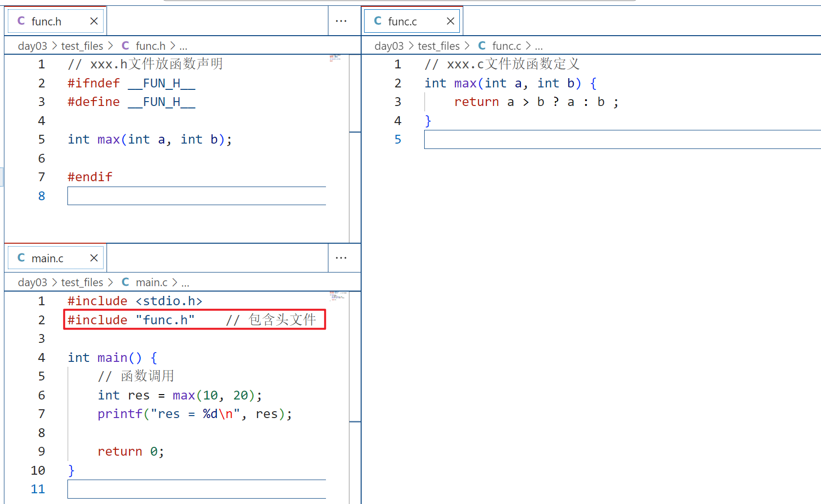Open more actions menu for main.c group
The image size is (821, 504).
pyautogui.click(x=341, y=258)
